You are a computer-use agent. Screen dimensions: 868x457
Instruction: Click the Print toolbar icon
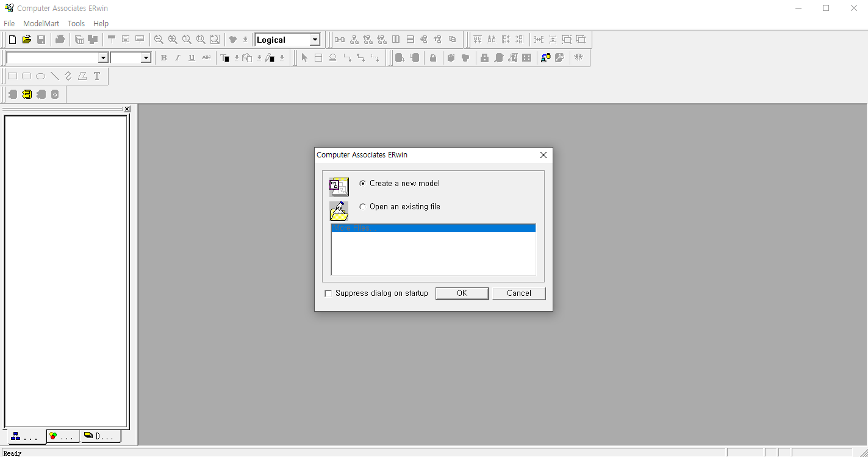pyautogui.click(x=60, y=40)
